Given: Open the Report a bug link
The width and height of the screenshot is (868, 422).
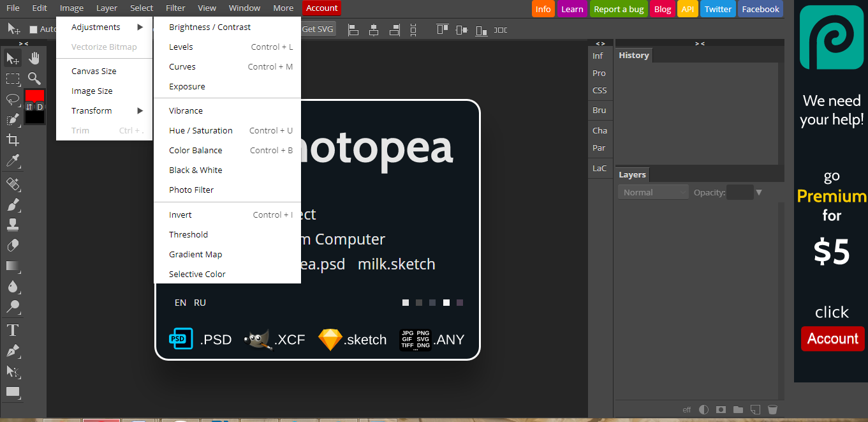Looking at the screenshot, I should point(619,9).
